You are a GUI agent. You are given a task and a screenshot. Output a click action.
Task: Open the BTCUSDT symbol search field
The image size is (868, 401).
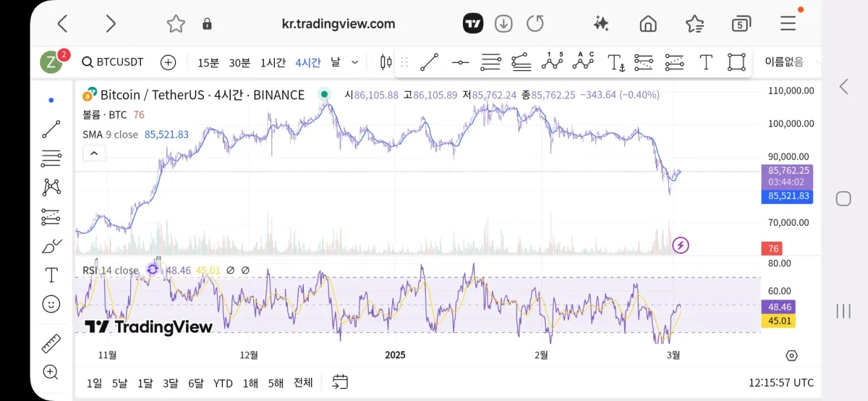[113, 62]
